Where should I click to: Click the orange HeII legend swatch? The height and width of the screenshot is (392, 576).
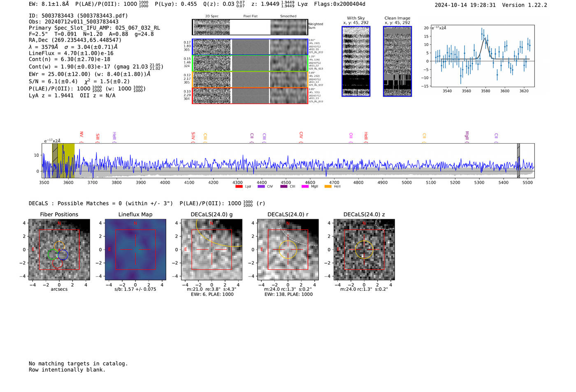(328, 186)
